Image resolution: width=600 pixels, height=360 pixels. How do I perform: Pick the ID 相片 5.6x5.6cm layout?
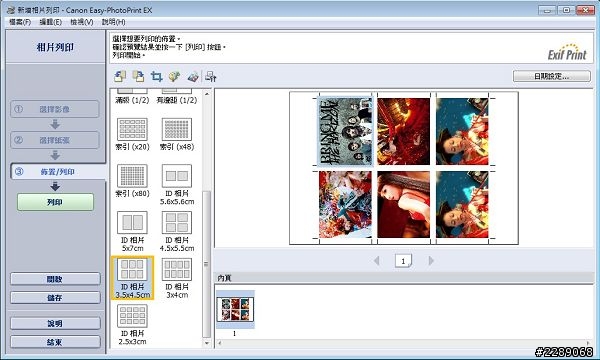point(177,184)
